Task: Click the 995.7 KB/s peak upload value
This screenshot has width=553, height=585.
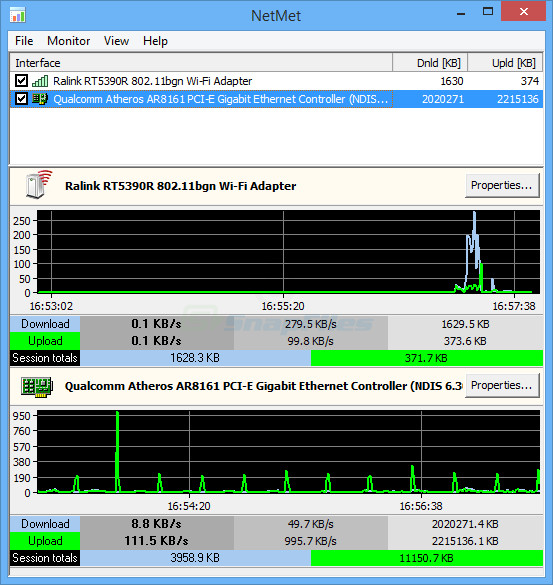Action: coord(311,541)
